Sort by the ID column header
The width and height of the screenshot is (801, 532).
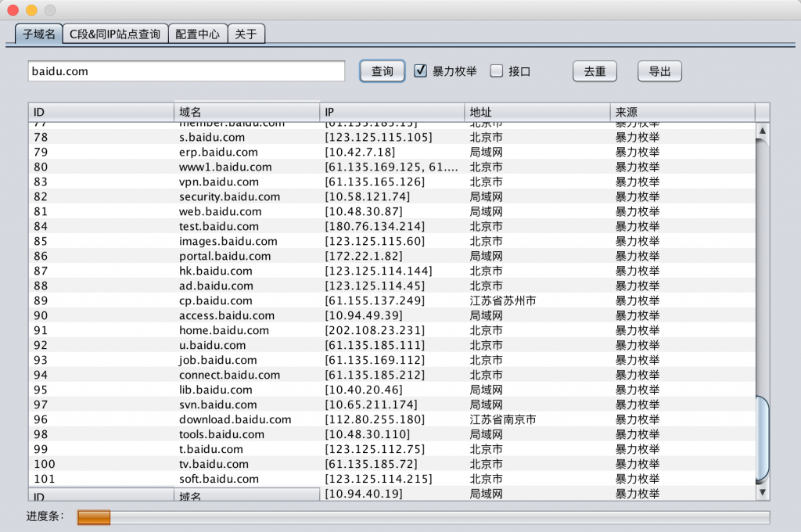tap(101, 113)
